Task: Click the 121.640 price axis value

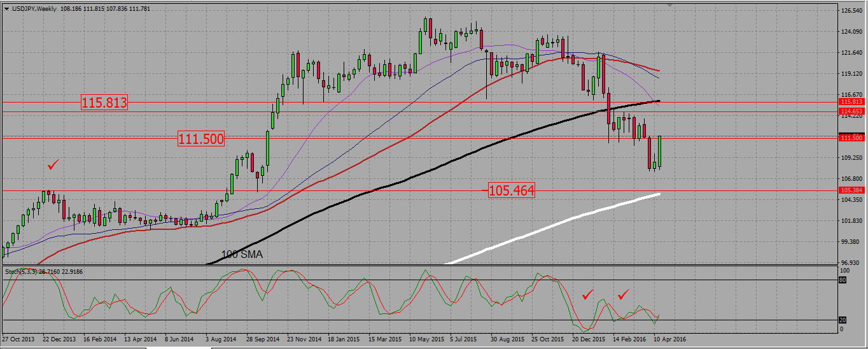Action: coord(851,53)
